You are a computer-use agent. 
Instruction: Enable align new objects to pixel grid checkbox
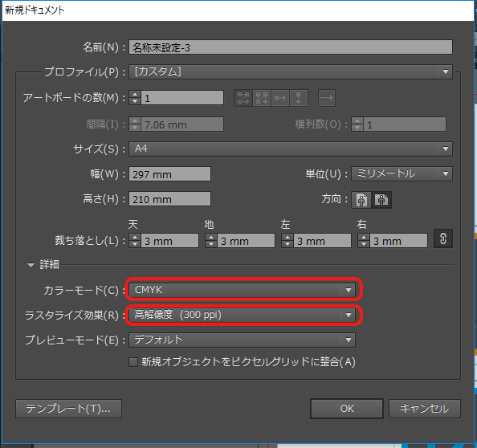point(133,362)
